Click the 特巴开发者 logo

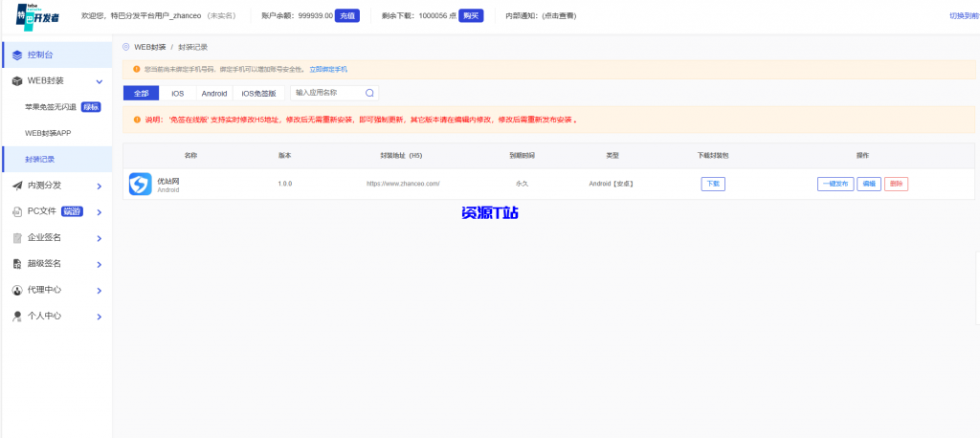coord(37,16)
